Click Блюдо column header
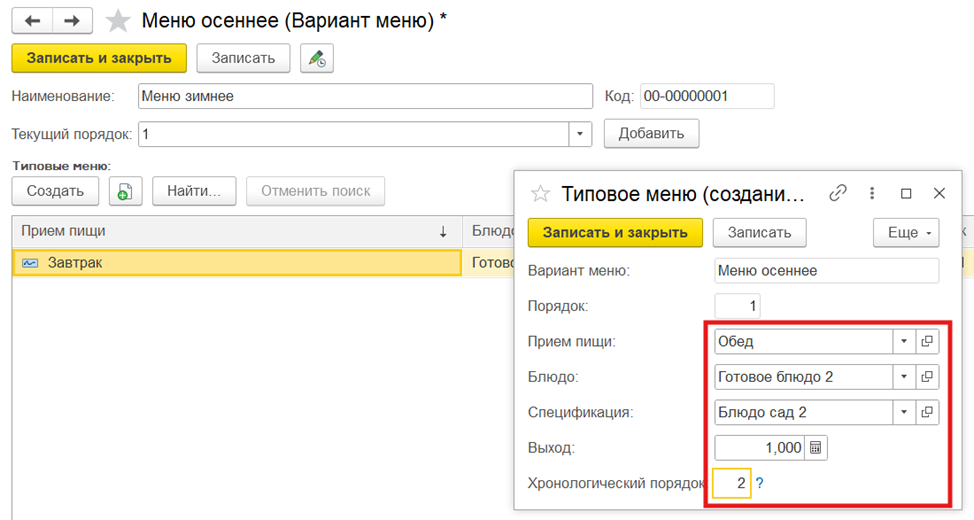The width and height of the screenshot is (974, 520). [489, 231]
